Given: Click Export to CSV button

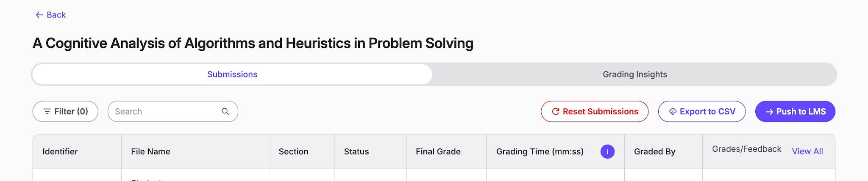Looking at the screenshot, I should (702, 112).
